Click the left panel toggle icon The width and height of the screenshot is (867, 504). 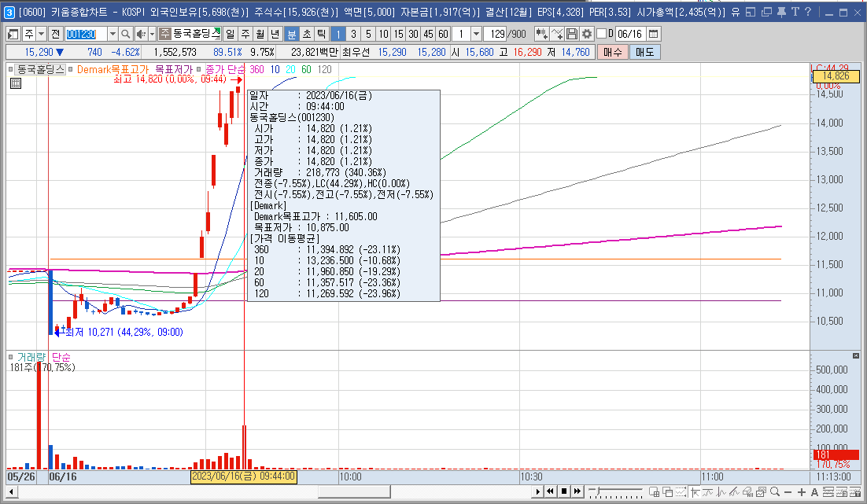pos(13,34)
